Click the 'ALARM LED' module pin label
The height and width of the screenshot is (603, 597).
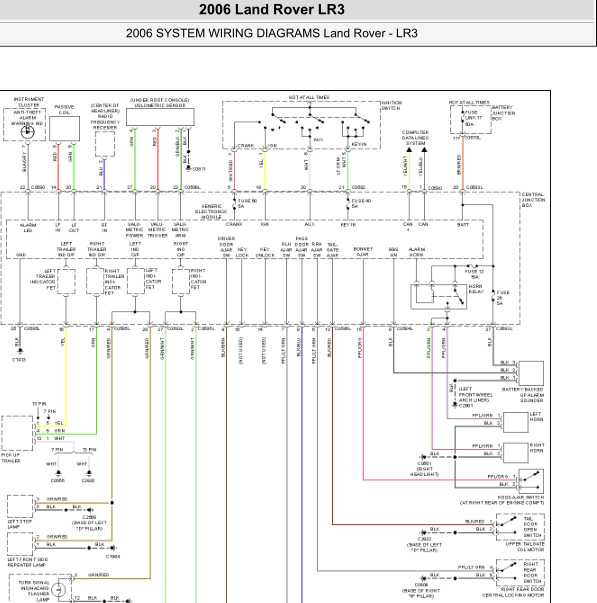(28, 228)
